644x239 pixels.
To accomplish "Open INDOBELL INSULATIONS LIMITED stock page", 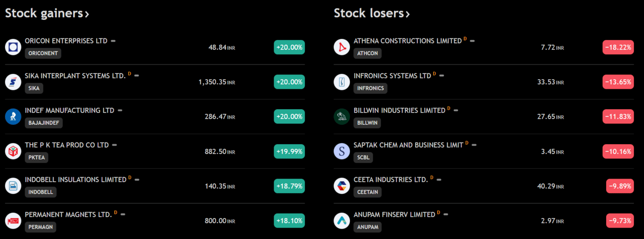I will (75, 180).
